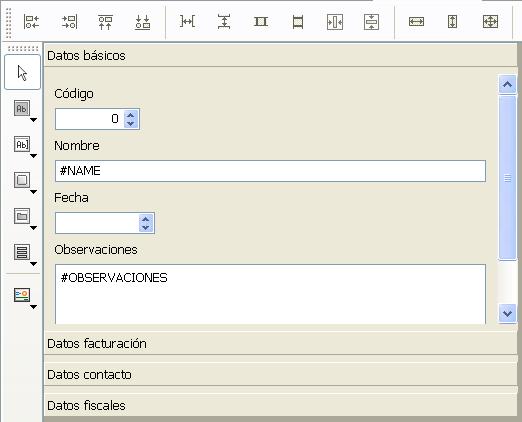This screenshot has height=422, width=522.
Task: Click inside the Código number field
Action: coord(89,119)
